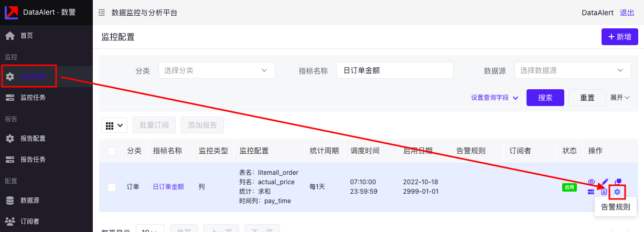
Task: Open 监控任务 in the sidebar
Action: 46,97
